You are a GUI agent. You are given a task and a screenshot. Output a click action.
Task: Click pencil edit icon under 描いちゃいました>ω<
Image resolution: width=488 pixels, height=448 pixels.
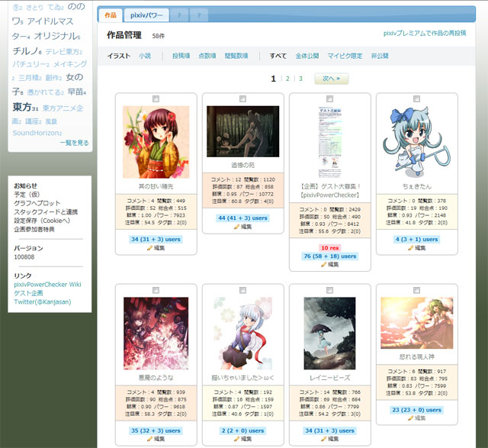coord(236,439)
